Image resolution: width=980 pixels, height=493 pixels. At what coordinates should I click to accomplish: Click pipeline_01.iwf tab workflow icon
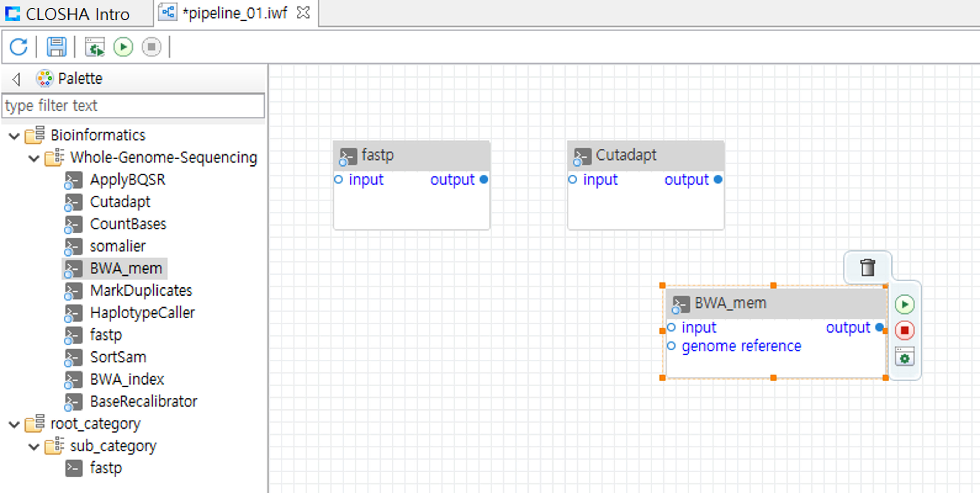(x=167, y=12)
